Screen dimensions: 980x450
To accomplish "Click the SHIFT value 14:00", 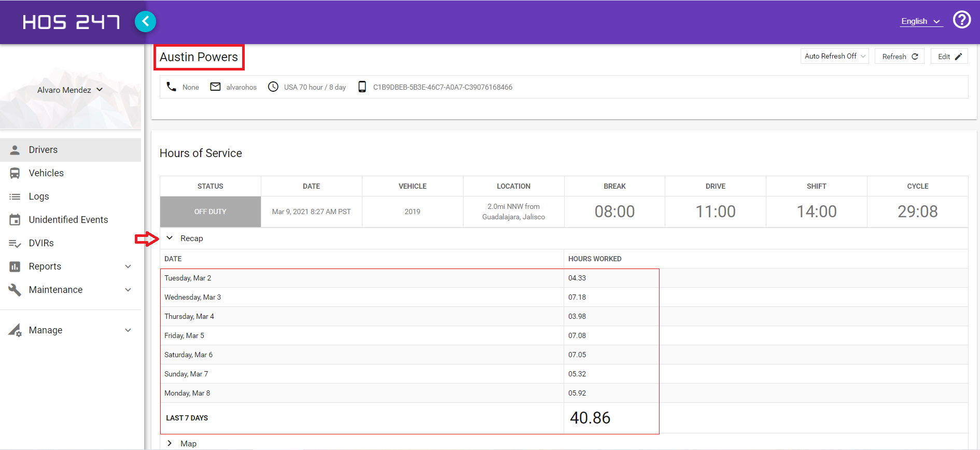I will click(817, 212).
